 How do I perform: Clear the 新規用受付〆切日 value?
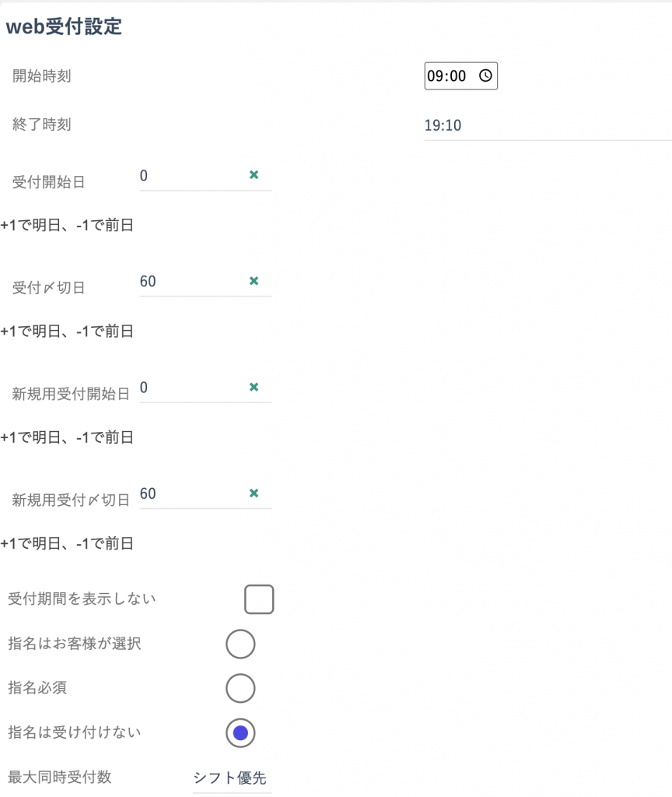[x=254, y=493]
